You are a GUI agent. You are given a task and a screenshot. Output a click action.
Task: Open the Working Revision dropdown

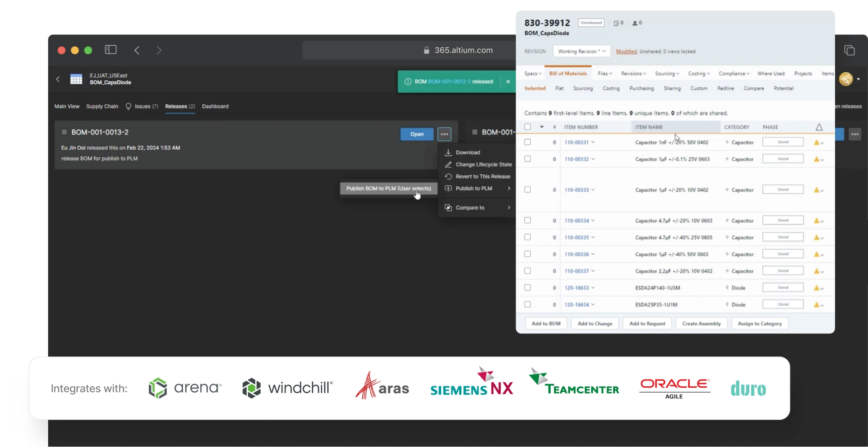pyautogui.click(x=581, y=51)
